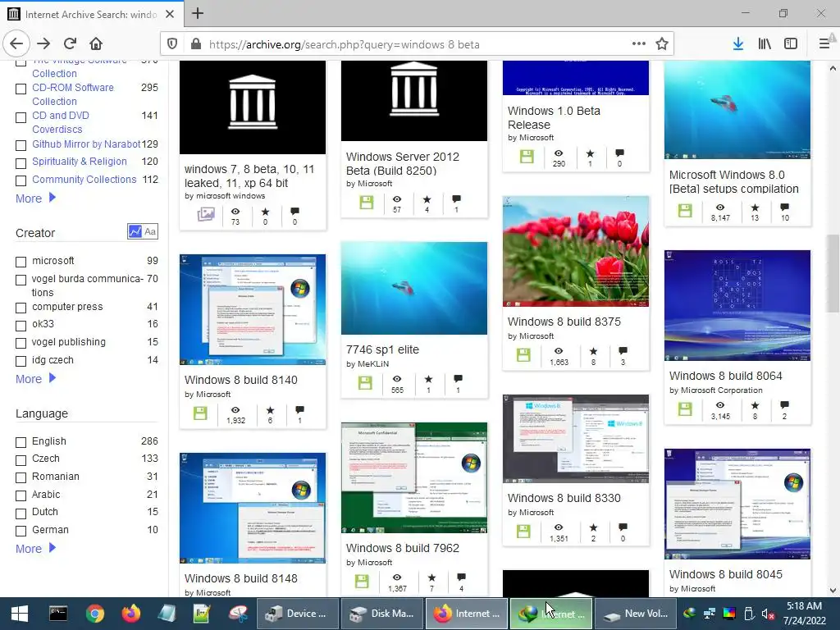This screenshot has width=840, height=630.
Task: Open the Windows 8 build 8045 thumbnail
Action: (737, 504)
